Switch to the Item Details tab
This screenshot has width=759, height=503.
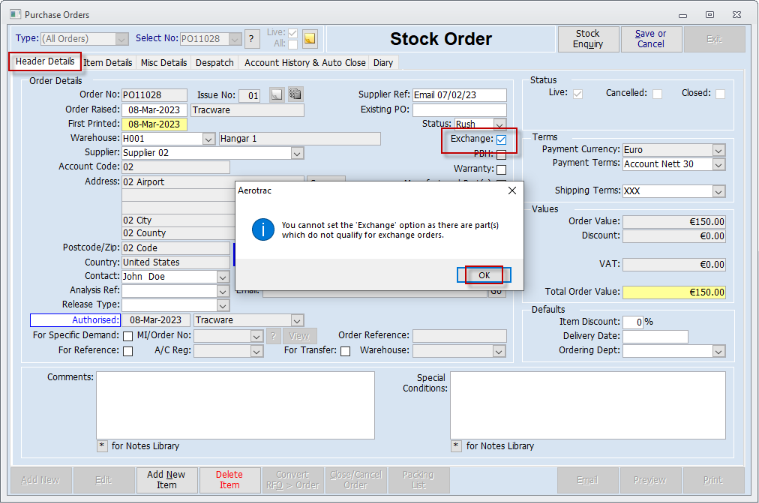107,62
